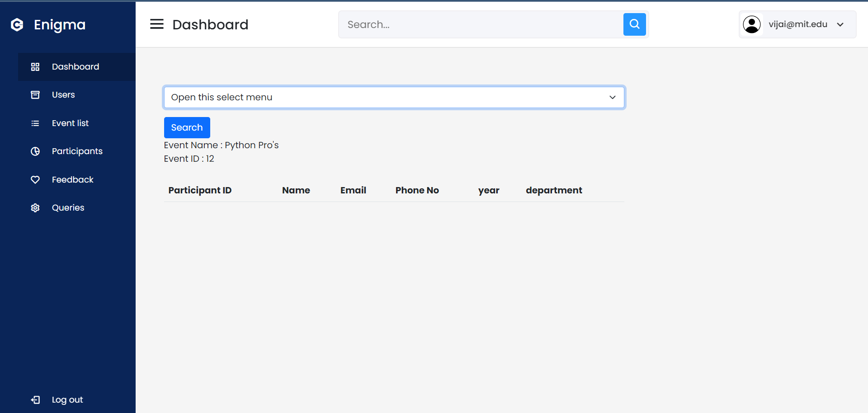Click the blue Search button

click(187, 127)
